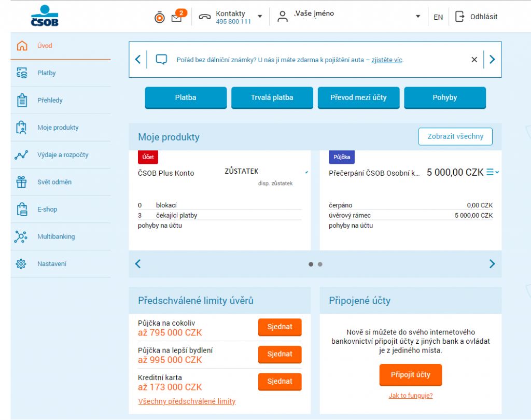Viewport: 531px width, 420px height.
Task: Open the session timer icon
Action: tap(160, 17)
